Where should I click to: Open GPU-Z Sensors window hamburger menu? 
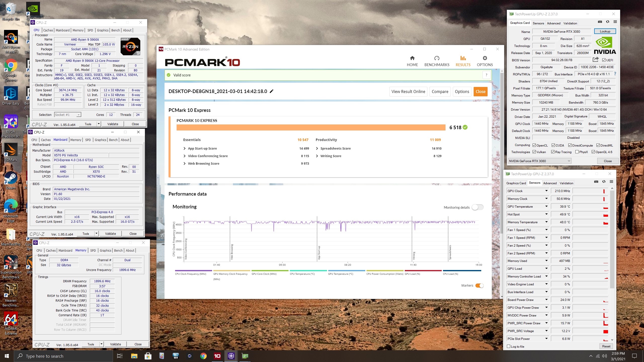click(611, 182)
